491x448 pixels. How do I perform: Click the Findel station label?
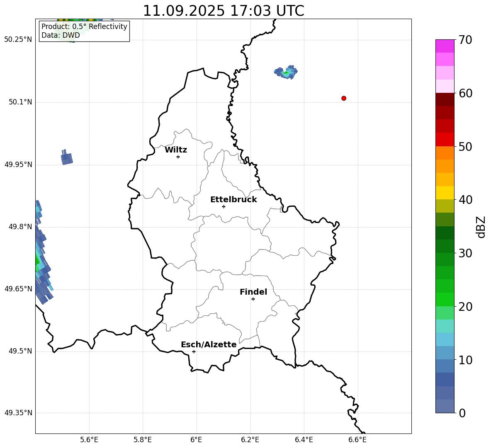[x=253, y=292]
